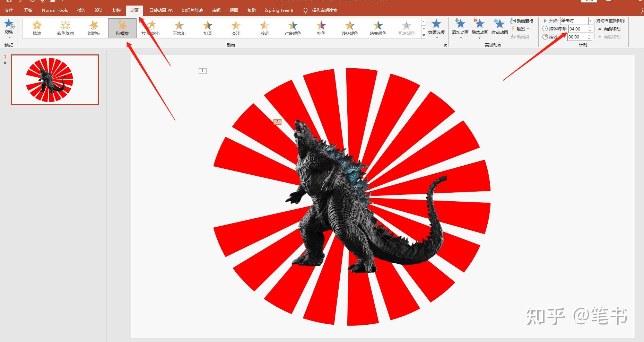Open 效果选项 effect options
The height and width of the screenshot is (342, 644).
point(436,28)
